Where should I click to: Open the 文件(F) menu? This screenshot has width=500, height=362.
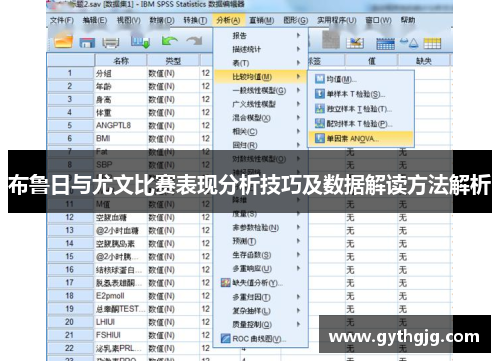(x=62, y=20)
